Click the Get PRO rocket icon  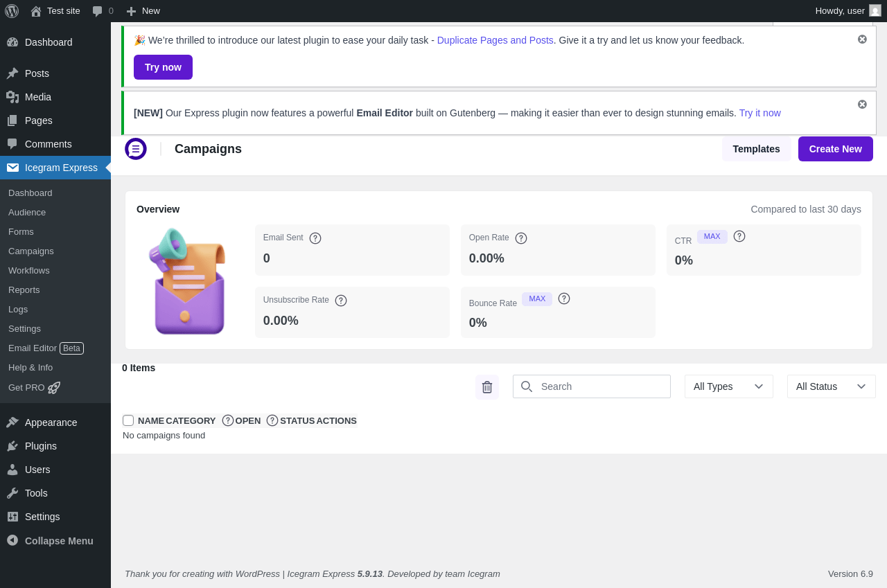coord(54,388)
